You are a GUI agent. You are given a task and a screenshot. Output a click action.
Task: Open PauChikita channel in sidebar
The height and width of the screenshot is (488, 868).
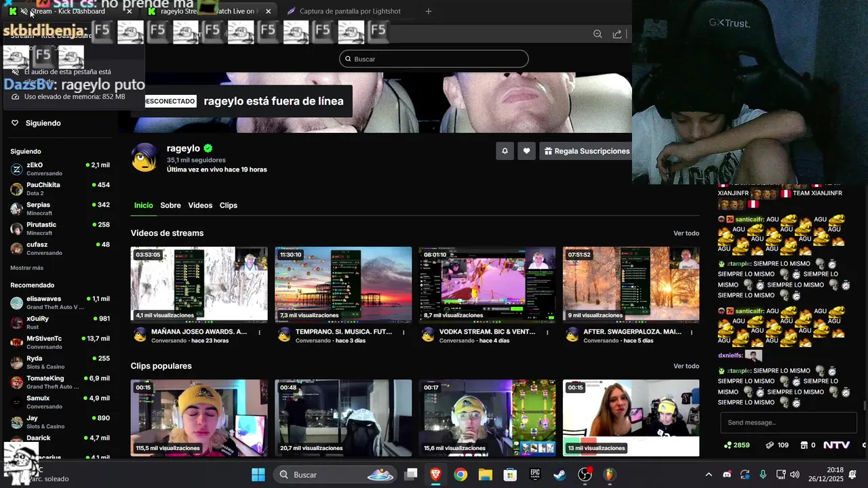pos(60,188)
